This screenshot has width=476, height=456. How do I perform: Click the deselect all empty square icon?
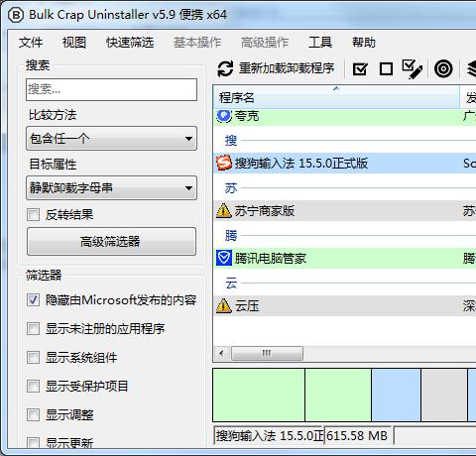pyautogui.click(x=386, y=69)
